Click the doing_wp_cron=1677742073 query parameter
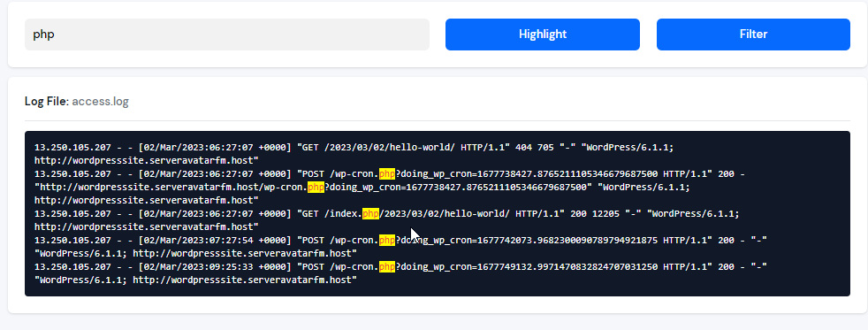The width and height of the screenshot is (868, 330). pyautogui.click(x=529, y=241)
